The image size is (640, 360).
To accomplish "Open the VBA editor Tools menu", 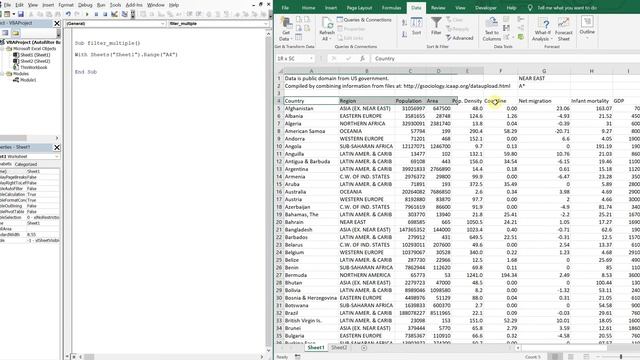I will pos(116,5).
